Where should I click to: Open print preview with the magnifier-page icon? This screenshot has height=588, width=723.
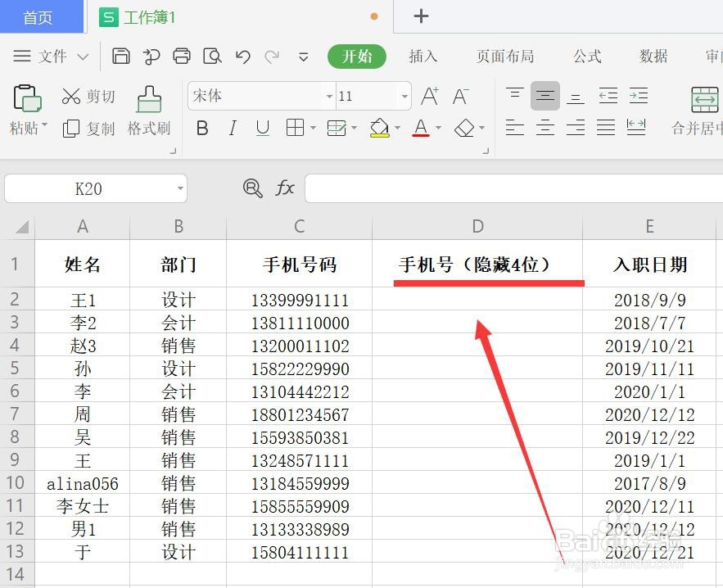[211, 56]
